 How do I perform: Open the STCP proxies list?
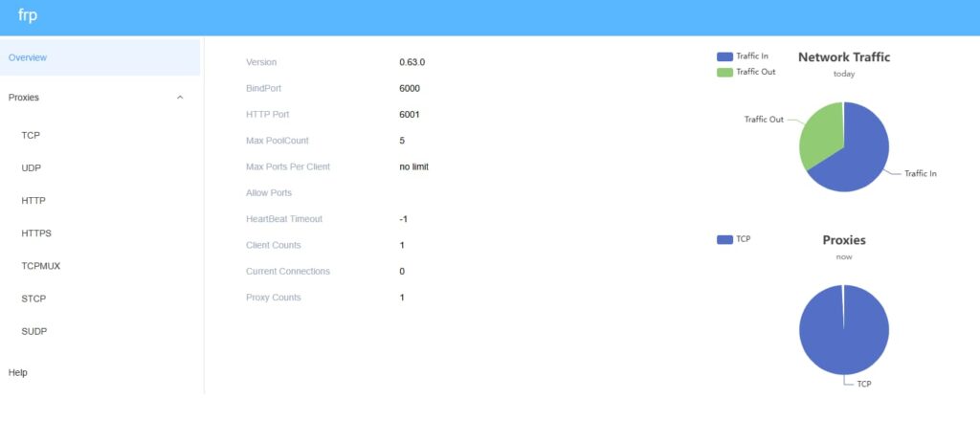[33, 299]
